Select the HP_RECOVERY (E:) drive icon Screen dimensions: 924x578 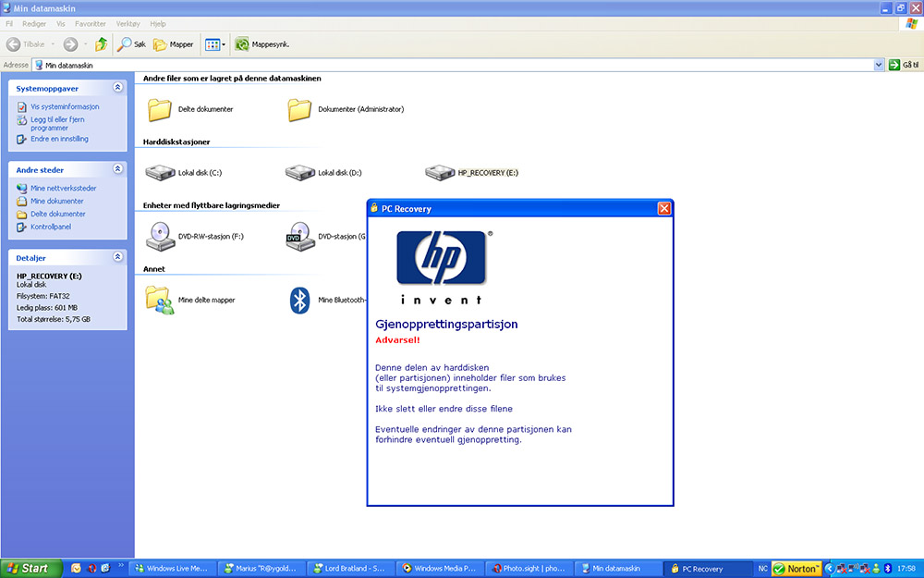(440, 173)
